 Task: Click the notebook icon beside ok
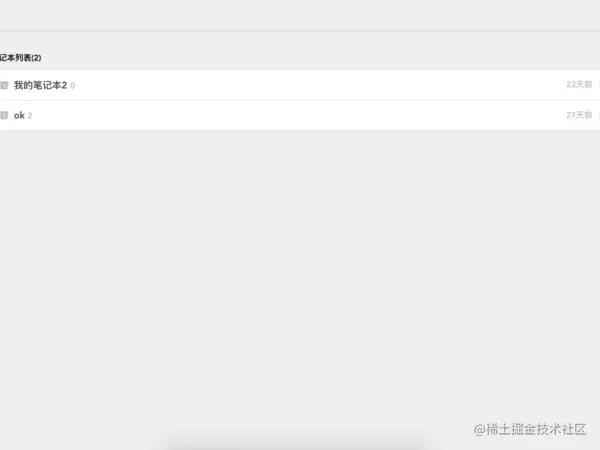pyautogui.click(x=4, y=115)
